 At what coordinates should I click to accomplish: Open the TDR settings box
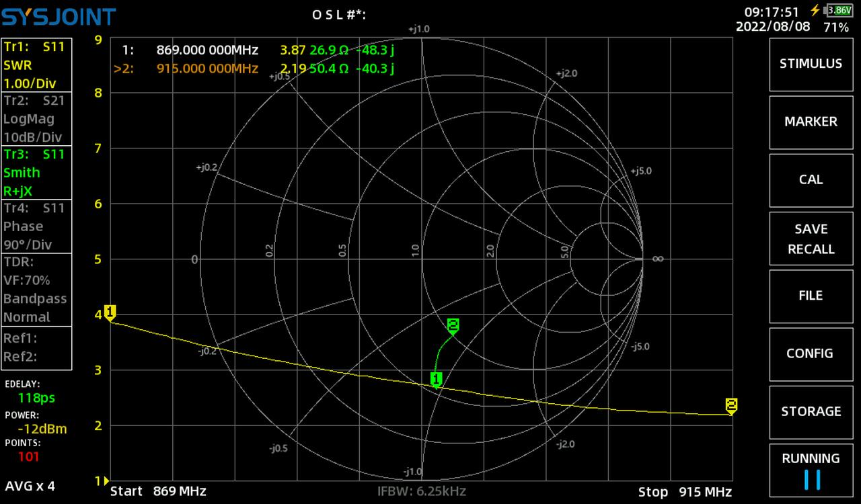(36, 290)
